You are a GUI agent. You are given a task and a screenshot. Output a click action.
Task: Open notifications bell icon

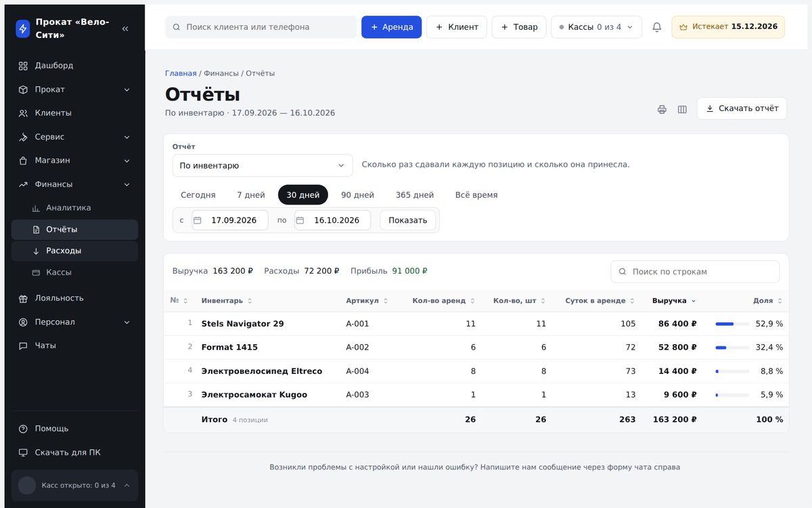click(657, 27)
